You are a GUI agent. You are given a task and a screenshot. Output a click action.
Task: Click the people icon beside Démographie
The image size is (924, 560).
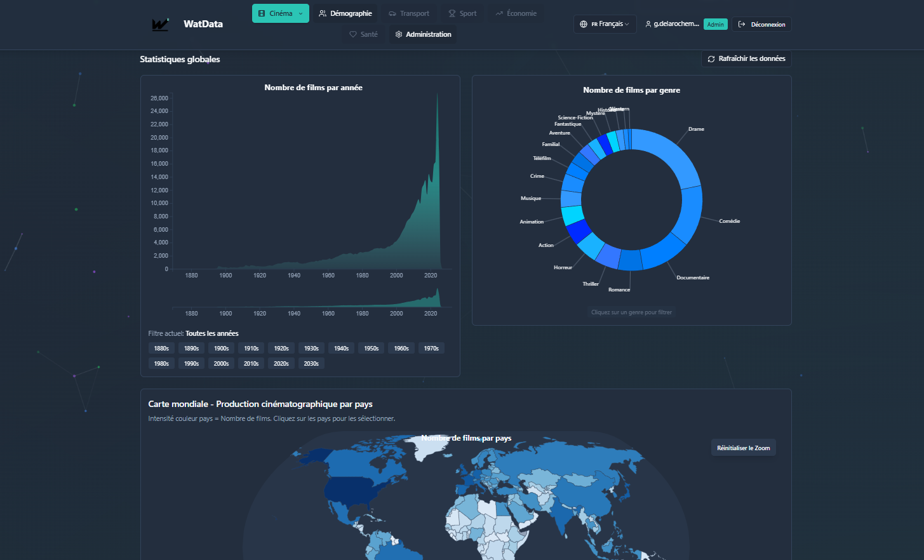(323, 13)
